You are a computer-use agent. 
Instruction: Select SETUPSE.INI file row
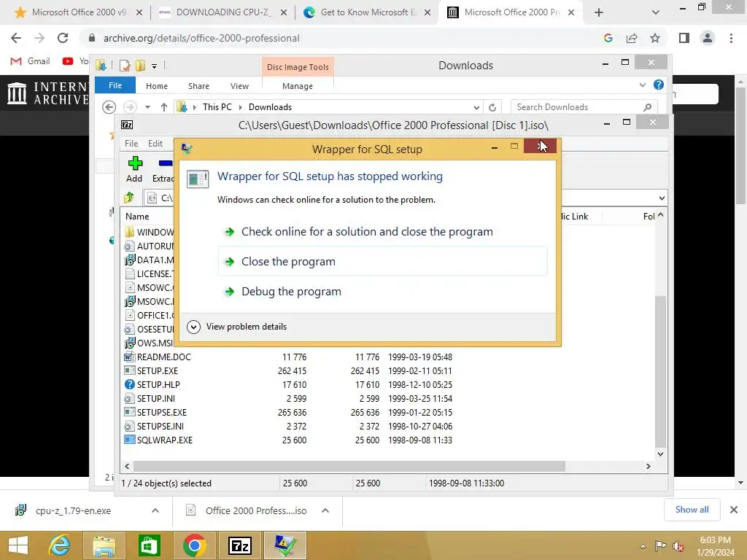(287, 426)
